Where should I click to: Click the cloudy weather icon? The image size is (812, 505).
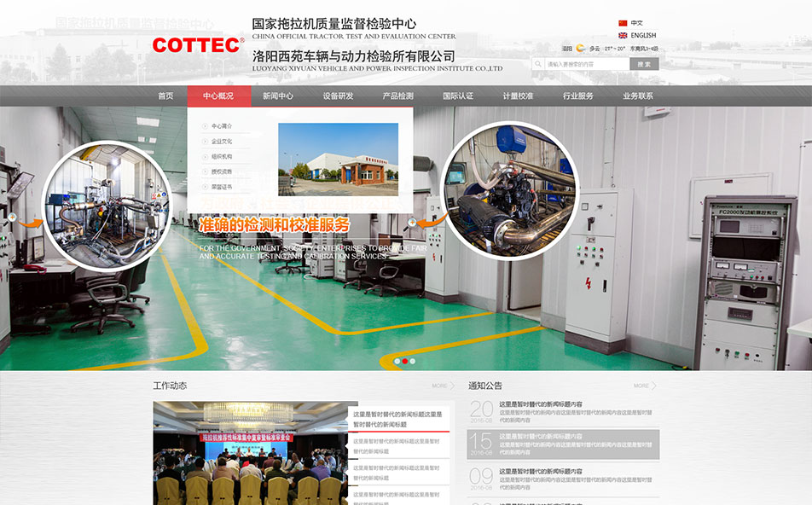(581, 49)
